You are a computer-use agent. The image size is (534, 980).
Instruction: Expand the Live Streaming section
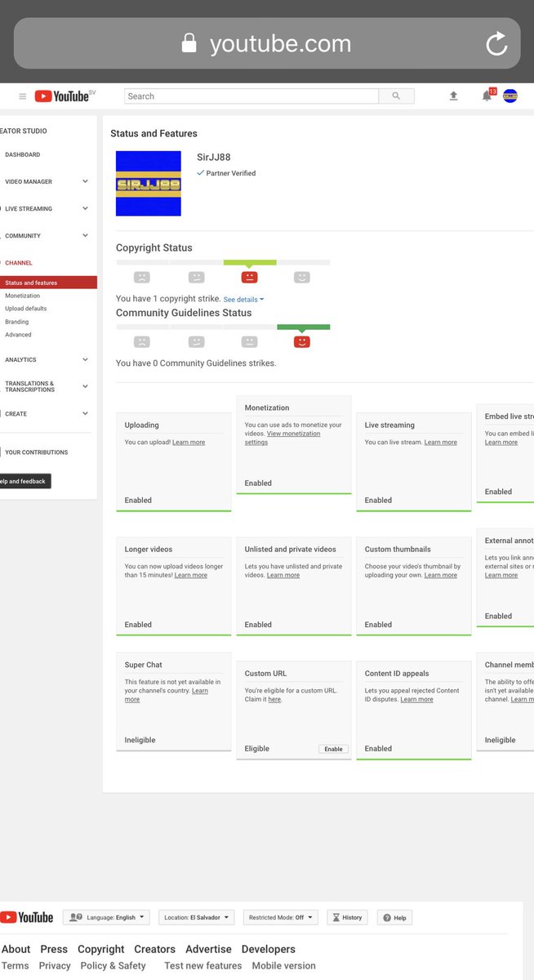pyautogui.click(x=85, y=208)
